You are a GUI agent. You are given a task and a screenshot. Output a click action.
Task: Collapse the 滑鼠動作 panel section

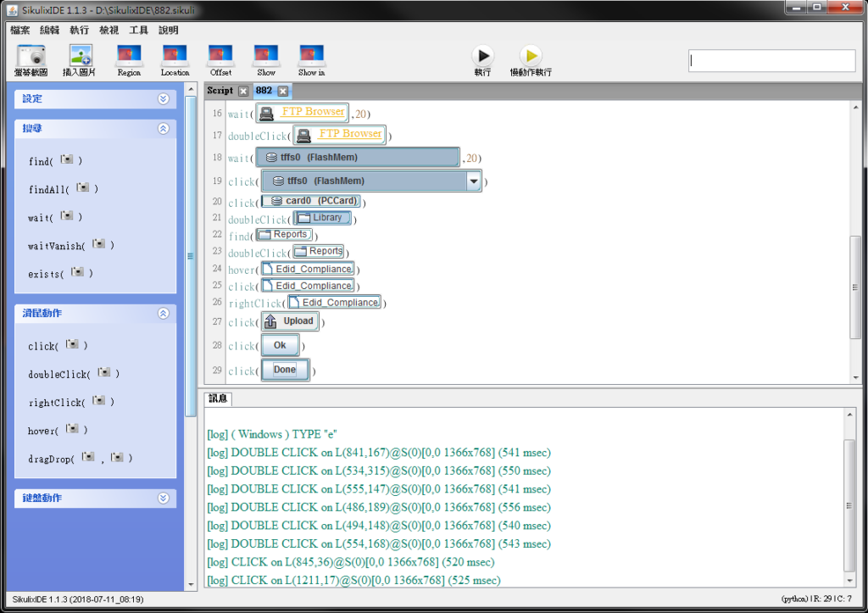pyautogui.click(x=164, y=314)
